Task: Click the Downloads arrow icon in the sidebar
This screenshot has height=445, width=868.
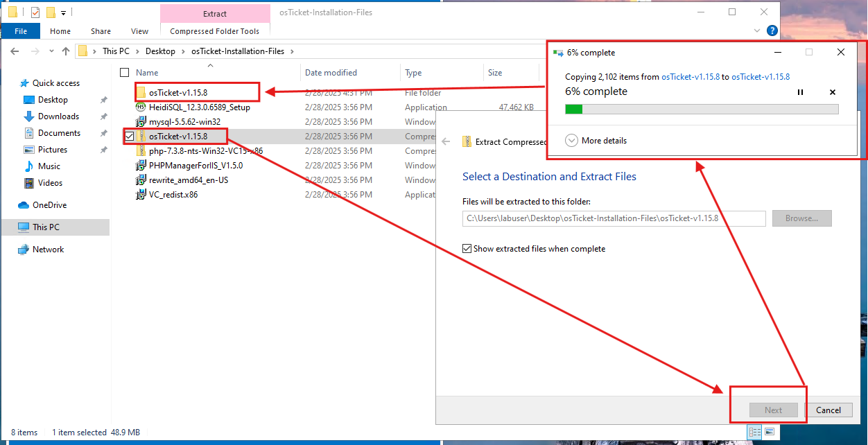Action: [29, 116]
